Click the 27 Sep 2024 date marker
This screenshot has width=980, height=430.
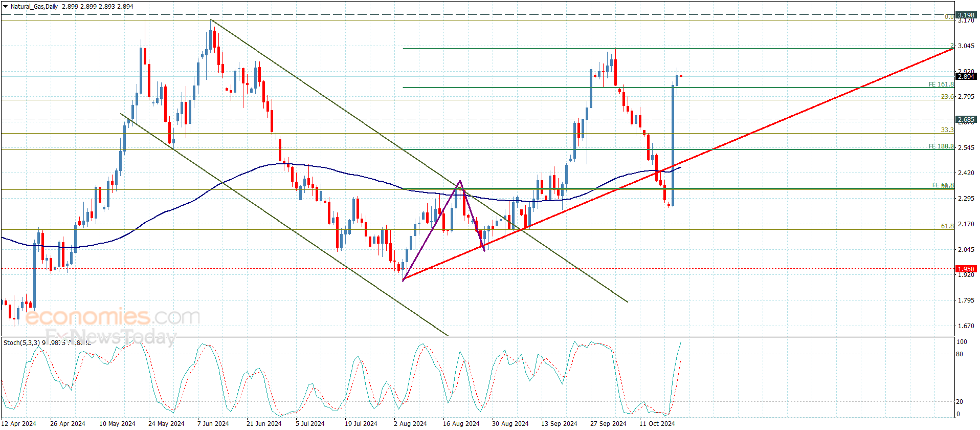coord(608,423)
